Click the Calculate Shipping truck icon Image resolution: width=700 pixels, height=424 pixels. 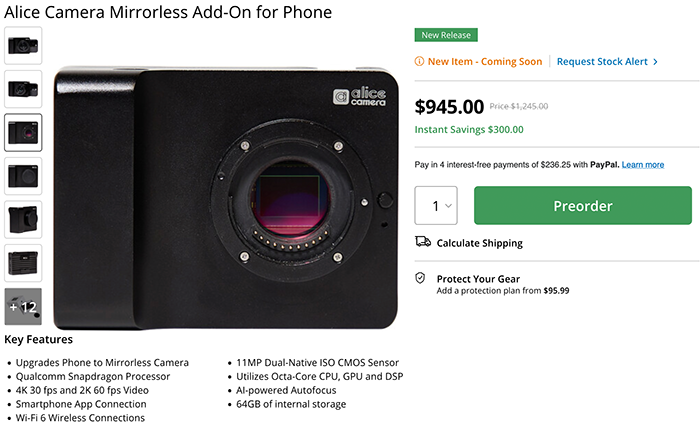[422, 243]
